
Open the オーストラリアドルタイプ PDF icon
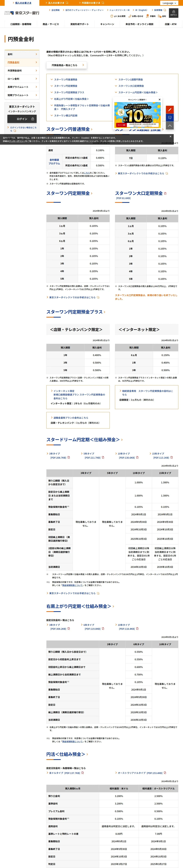(165, 773)
